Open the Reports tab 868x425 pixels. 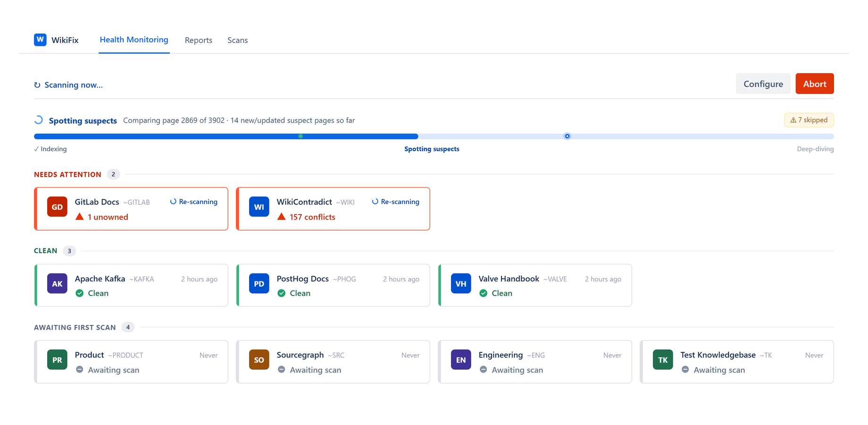pos(199,40)
